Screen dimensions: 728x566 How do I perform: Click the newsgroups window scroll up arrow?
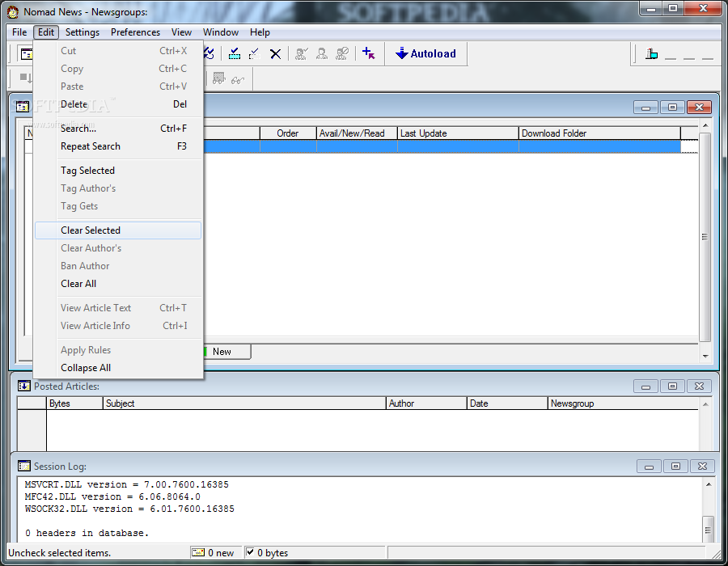[705, 125]
